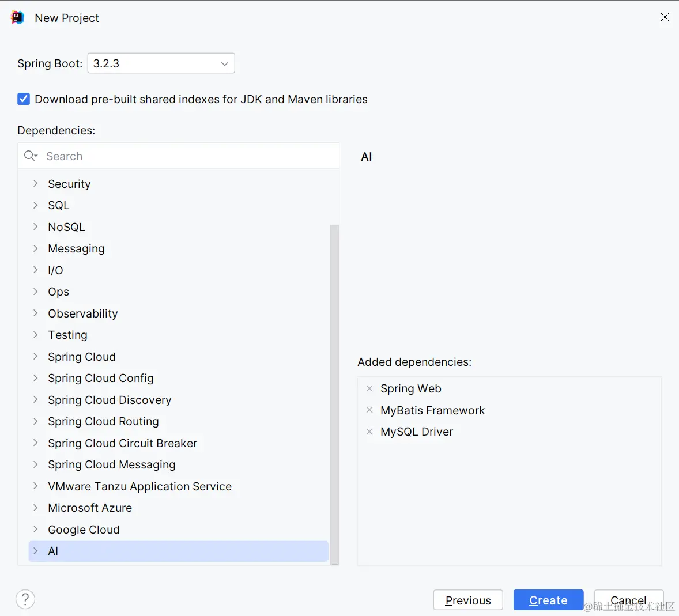
Task: Expand the Ops category chevron
Action: point(36,292)
